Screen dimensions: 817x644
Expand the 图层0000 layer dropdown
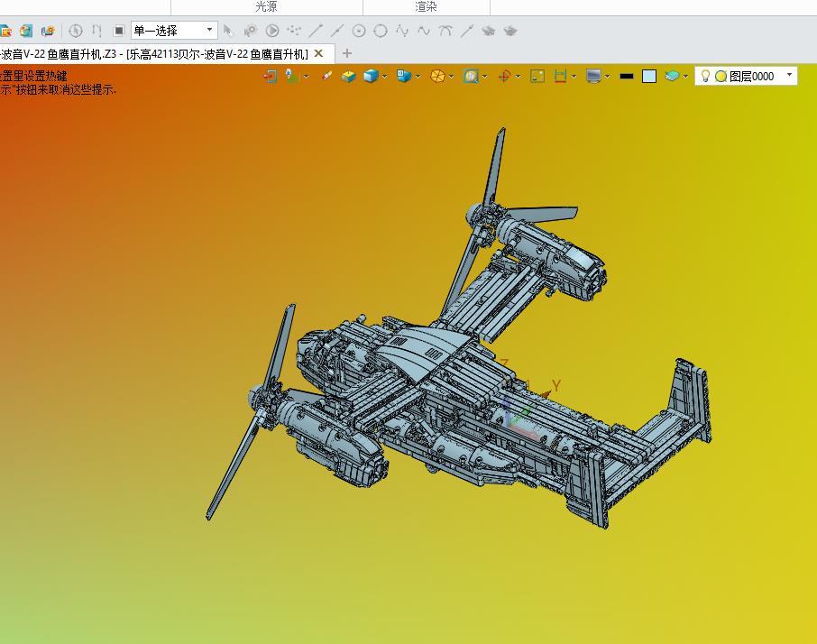(x=789, y=76)
